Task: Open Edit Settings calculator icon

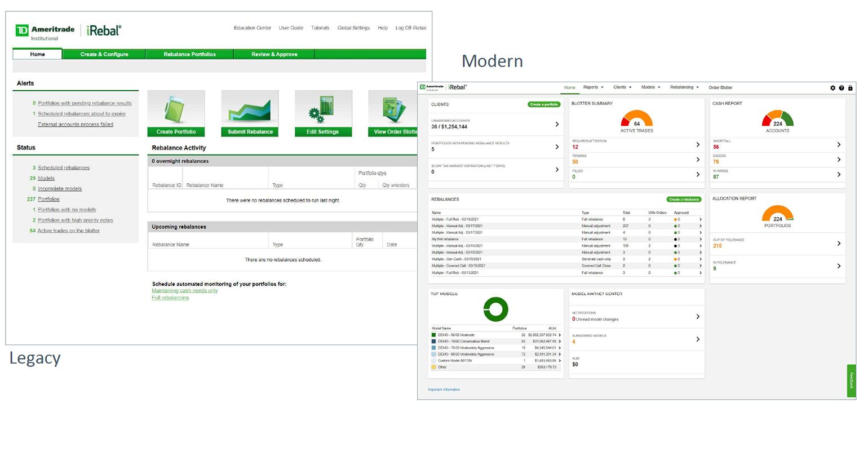Action: click(x=323, y=108)
